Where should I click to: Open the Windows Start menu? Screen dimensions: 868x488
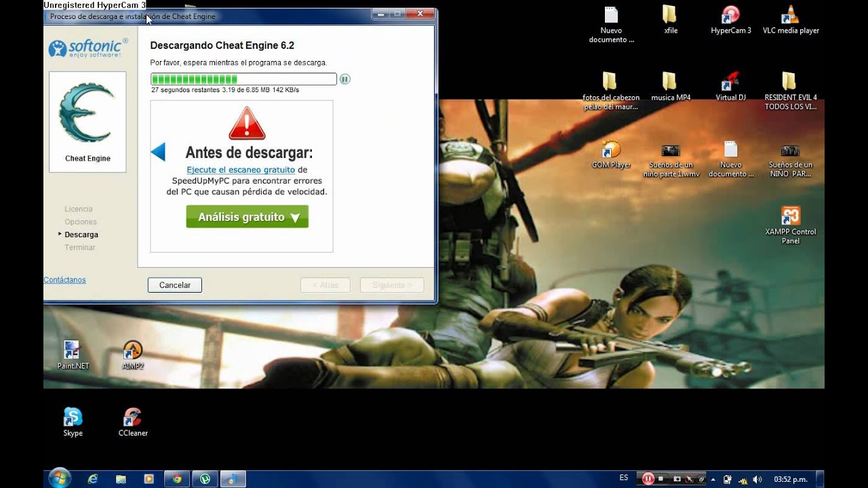pos(60,478)
